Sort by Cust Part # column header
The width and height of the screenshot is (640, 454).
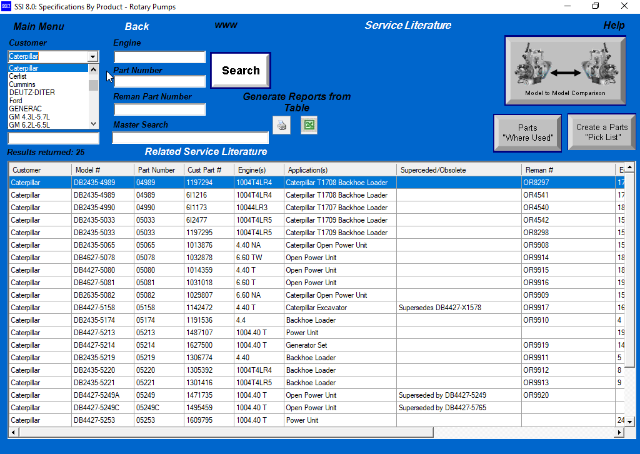tap(209, 170)
